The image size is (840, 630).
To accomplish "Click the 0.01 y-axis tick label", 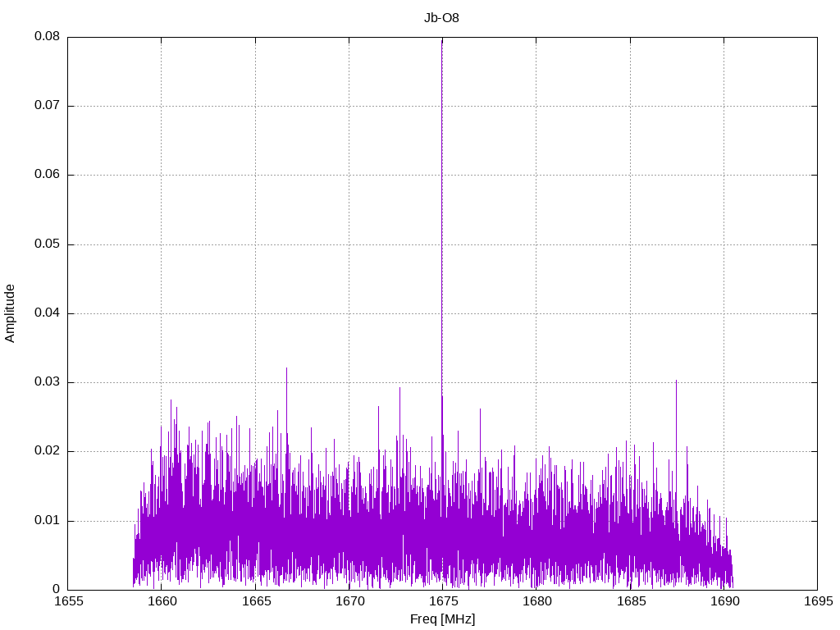I will (x=47, y=521).
